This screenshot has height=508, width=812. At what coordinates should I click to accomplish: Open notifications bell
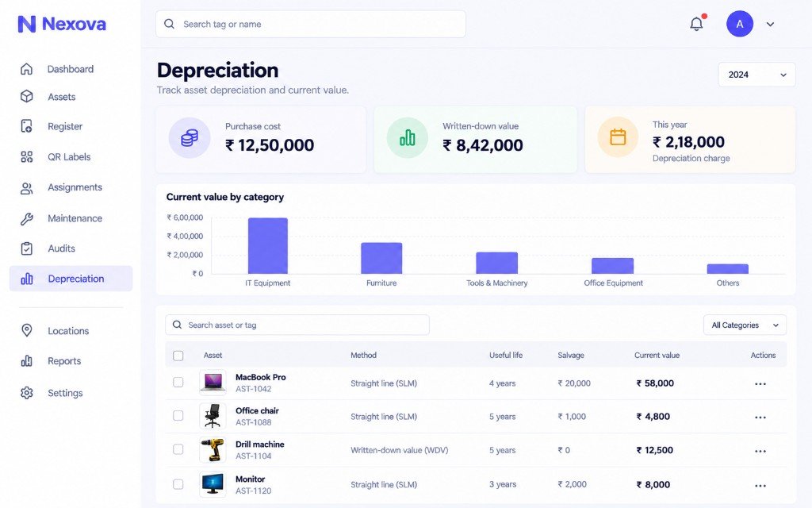(696, 24)
